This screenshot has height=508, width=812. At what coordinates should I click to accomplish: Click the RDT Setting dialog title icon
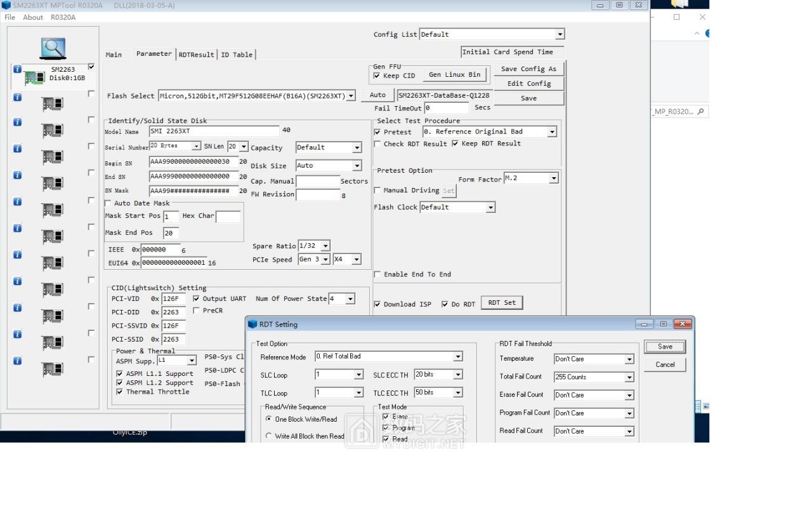coord(252,324)
